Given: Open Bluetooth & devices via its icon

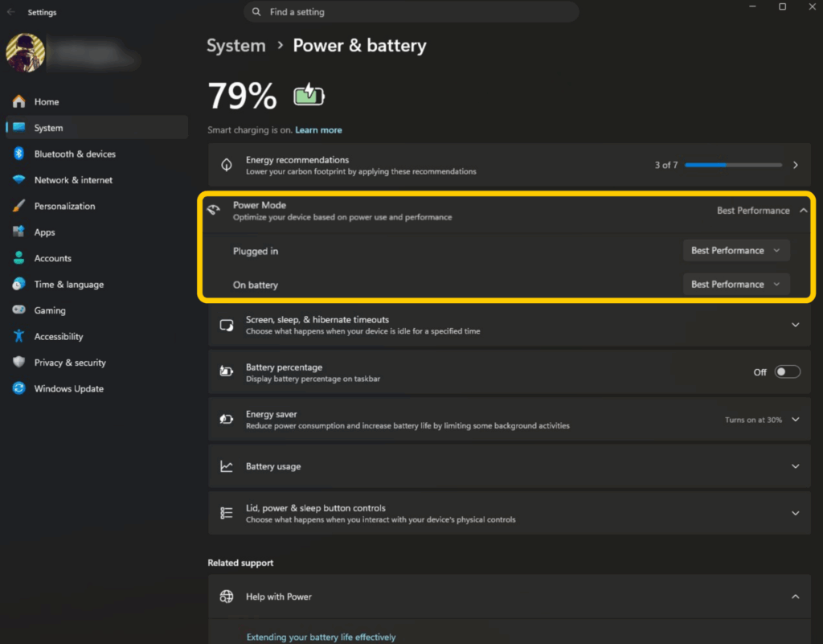Looking at the screenshot, I should click(19, 154).
